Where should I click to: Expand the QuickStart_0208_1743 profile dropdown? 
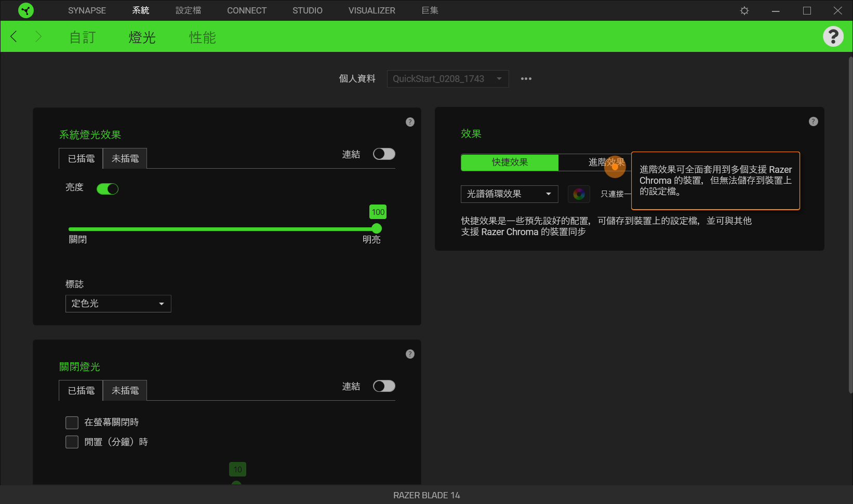pos(447,79)
